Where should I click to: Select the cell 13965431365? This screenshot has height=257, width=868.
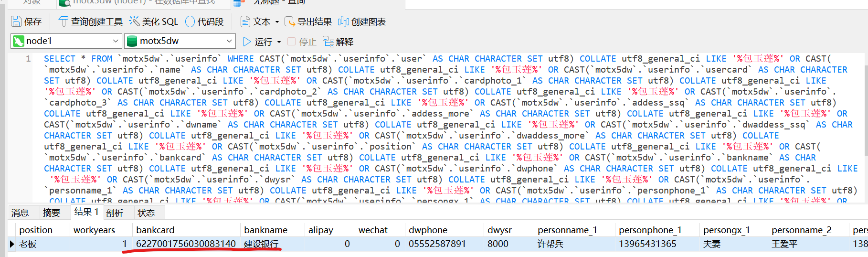pyautogui.click(x=657, y=244)
